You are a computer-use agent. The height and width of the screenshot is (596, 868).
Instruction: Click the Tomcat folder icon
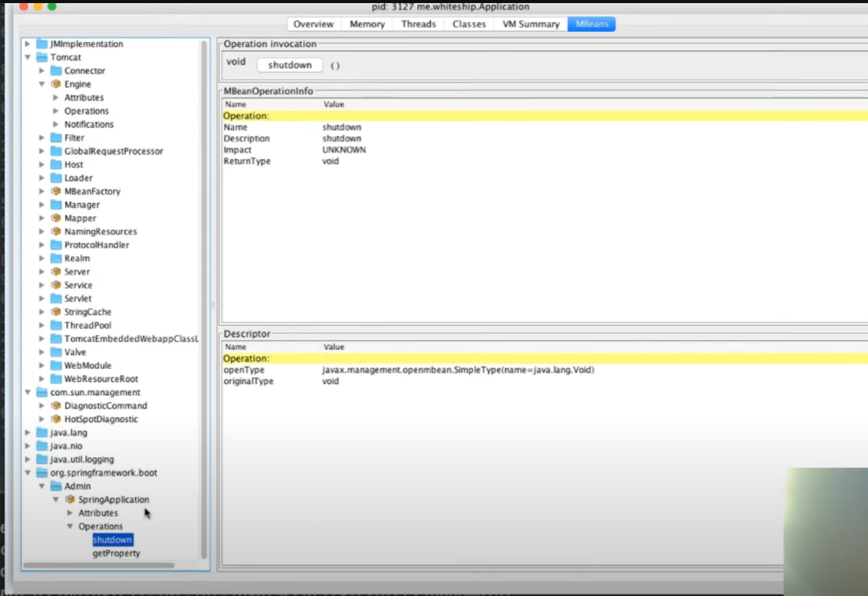click(x=42, y=57)
